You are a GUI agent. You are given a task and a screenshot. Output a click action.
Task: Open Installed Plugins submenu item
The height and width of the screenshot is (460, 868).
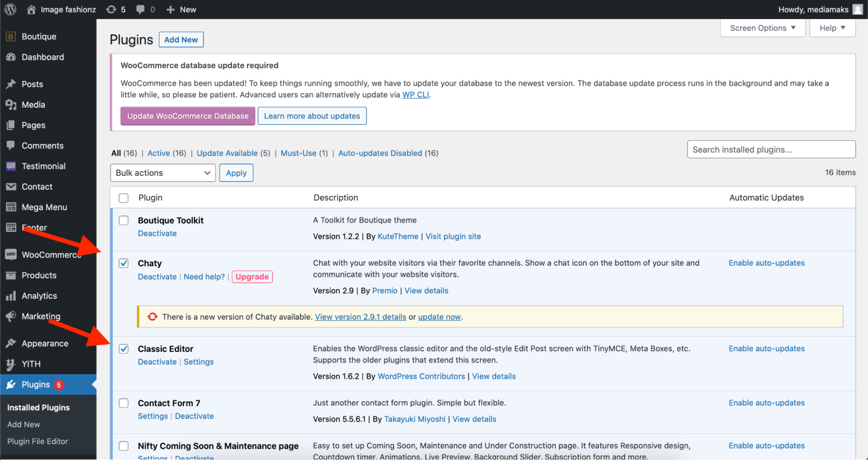[38, 407]
